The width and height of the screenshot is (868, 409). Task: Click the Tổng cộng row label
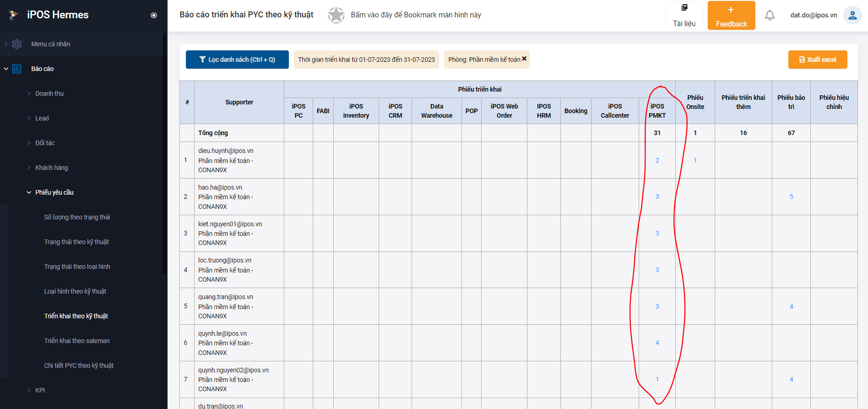coord(213,133)
